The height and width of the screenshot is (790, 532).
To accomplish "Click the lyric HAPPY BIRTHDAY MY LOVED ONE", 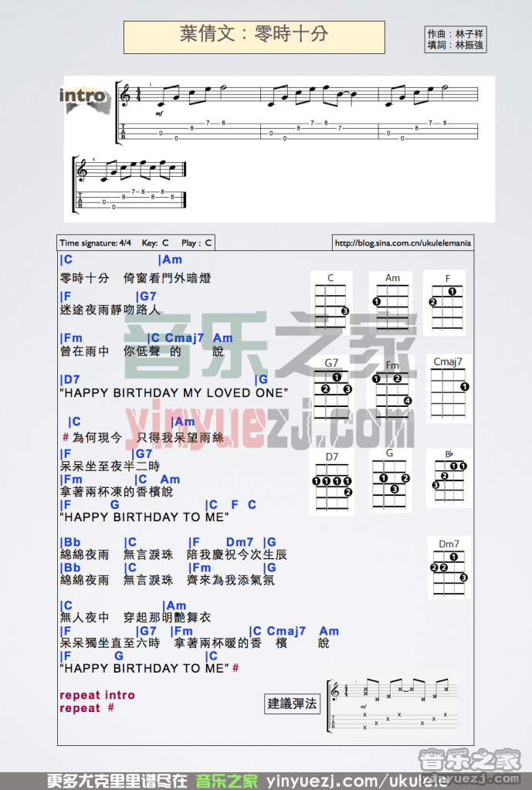I will click(174, 393).
